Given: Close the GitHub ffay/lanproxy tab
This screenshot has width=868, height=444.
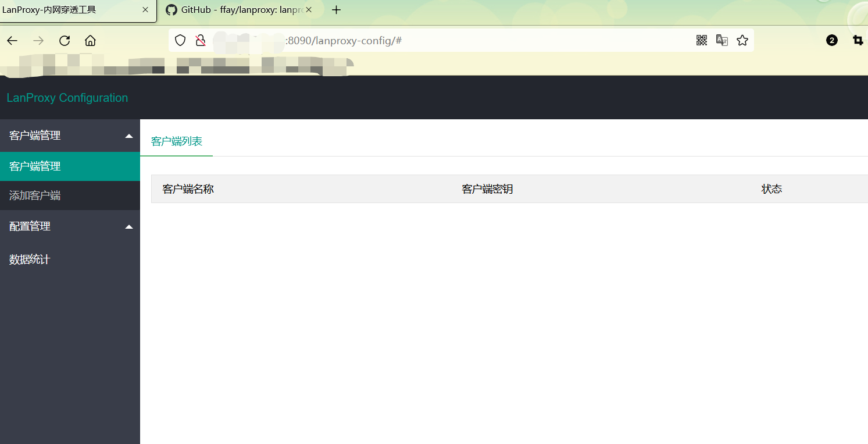Looking at the screenshot, I should 309,10.
